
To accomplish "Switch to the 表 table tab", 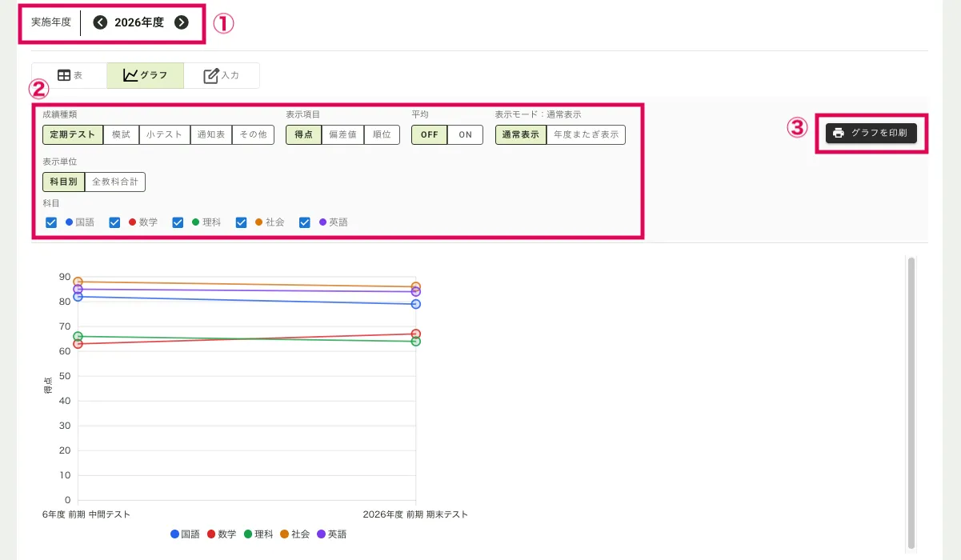I will [x=70, y=75].
